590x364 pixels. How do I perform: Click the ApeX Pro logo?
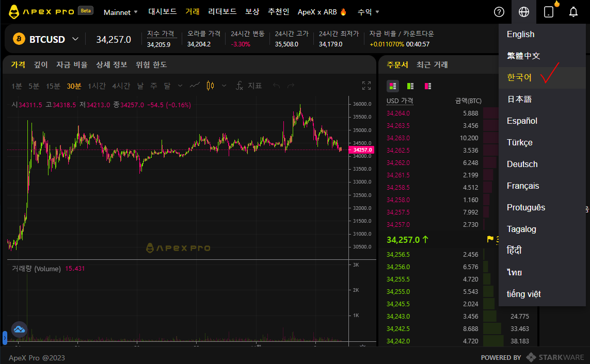coord(41,12)
